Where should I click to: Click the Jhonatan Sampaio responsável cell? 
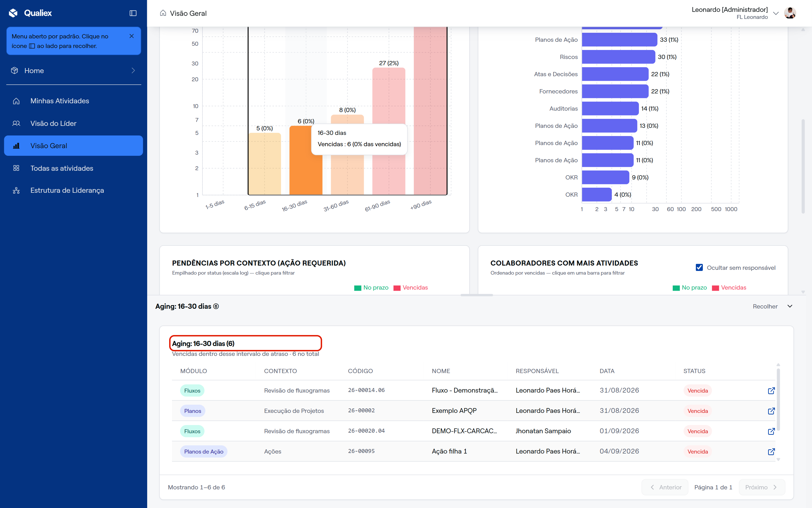click(543, 431)
